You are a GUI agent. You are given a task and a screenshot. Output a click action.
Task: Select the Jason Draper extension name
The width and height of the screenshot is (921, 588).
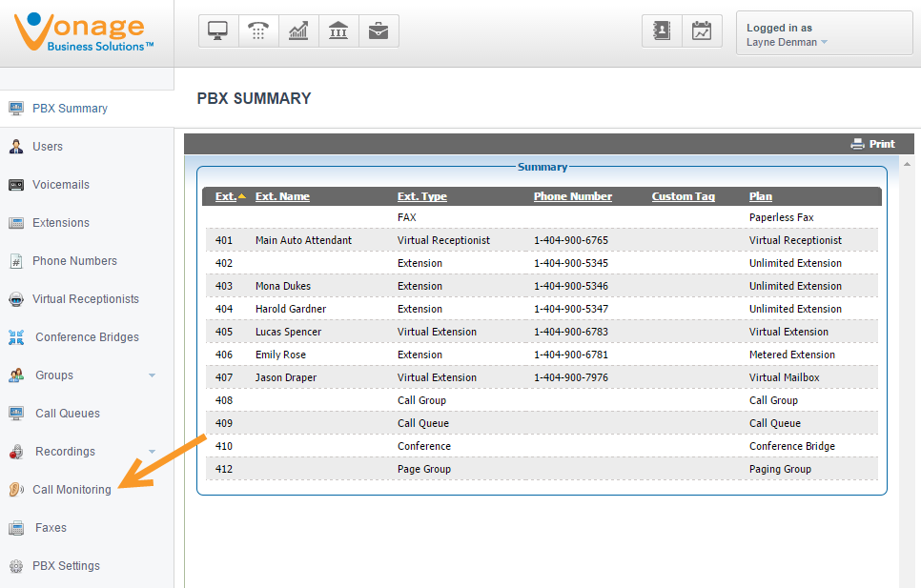pos(286,377)
